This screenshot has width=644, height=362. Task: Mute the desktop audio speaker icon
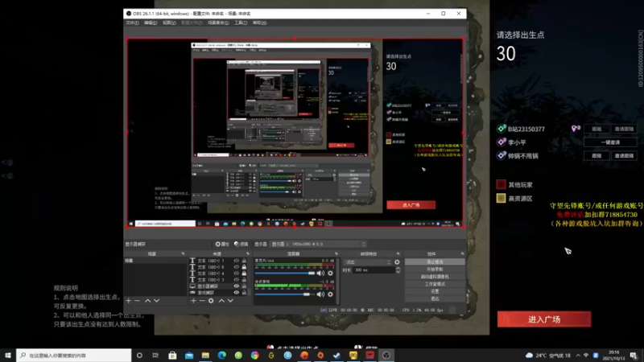click(x=320, y=294)
